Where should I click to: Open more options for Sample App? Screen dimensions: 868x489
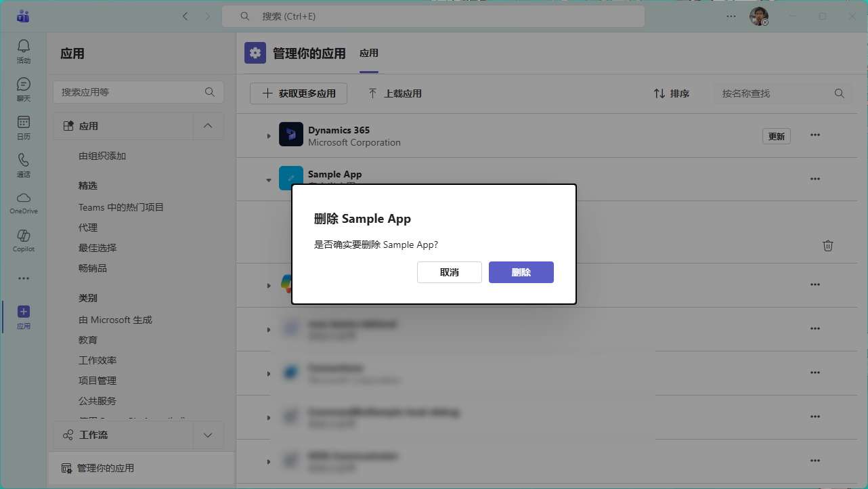pos(815,179)
